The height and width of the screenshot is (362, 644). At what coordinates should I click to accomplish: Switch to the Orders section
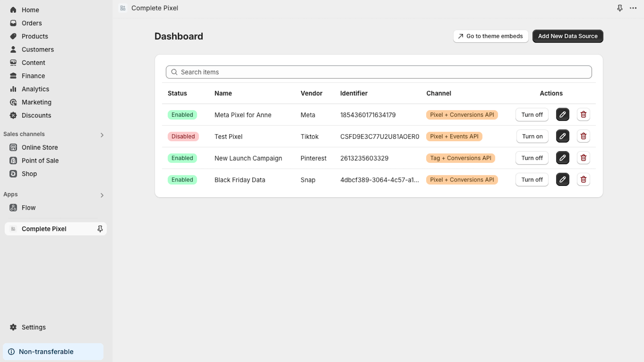31,23
